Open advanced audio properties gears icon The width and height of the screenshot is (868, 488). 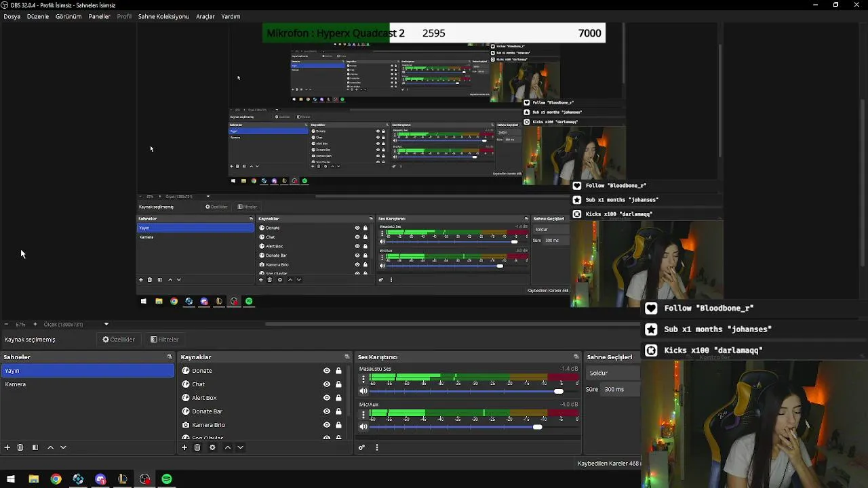click(x=361, y=447)
